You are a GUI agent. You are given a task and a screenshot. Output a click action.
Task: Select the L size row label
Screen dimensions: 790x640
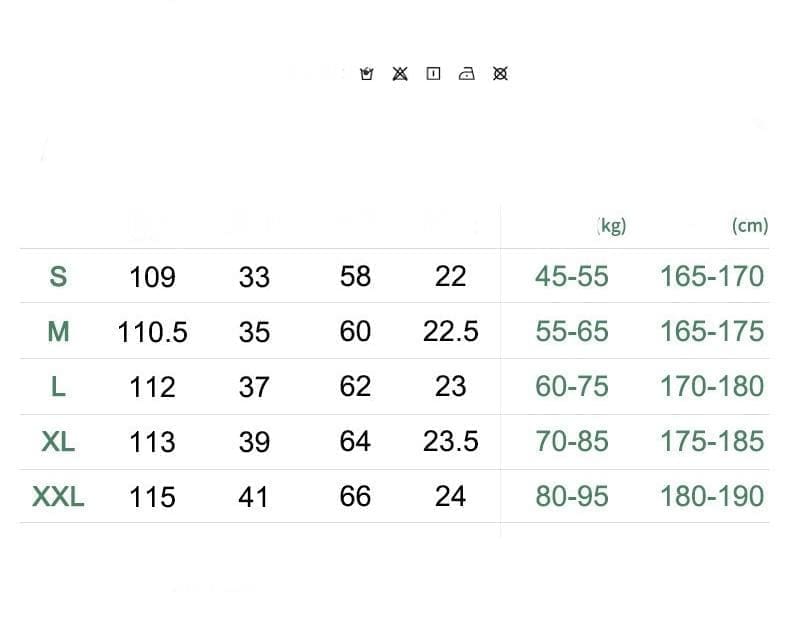(58, 387)
